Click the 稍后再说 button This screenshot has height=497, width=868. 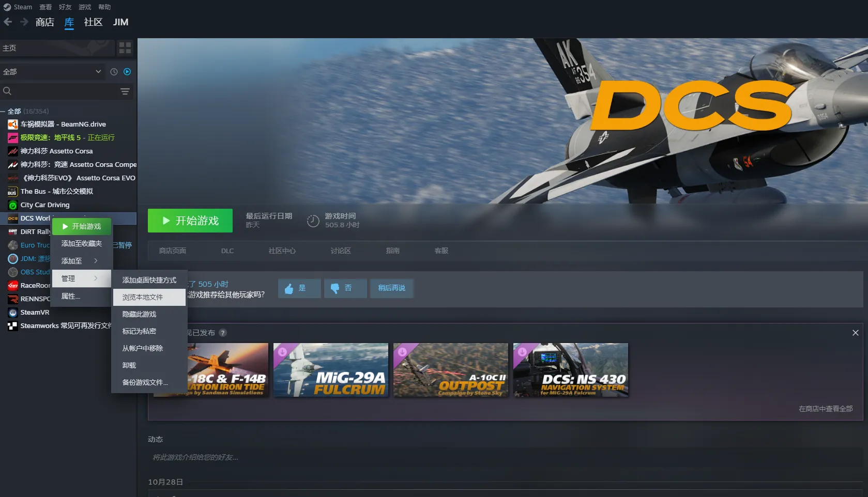point(391,288)
